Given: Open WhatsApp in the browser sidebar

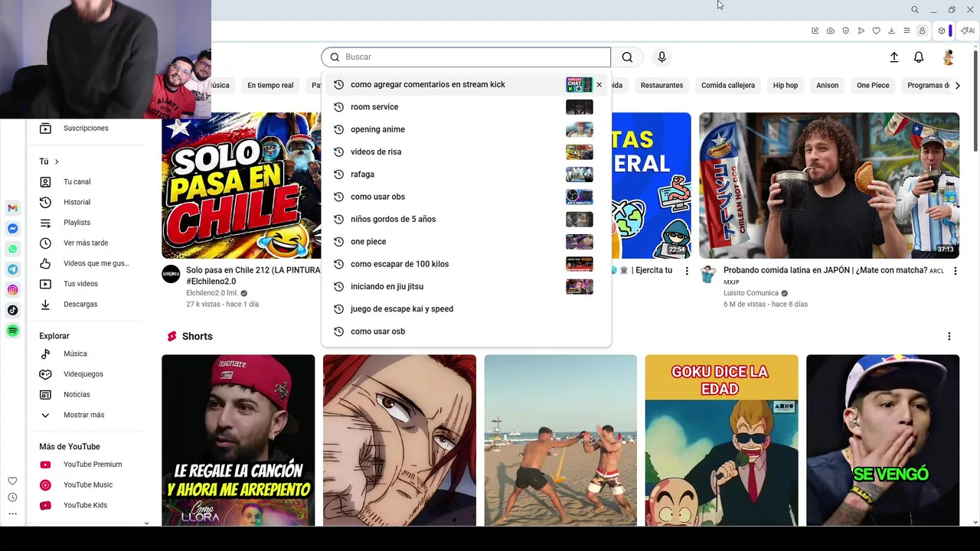Looking at the screenshot, I should (x=12, y=249).
